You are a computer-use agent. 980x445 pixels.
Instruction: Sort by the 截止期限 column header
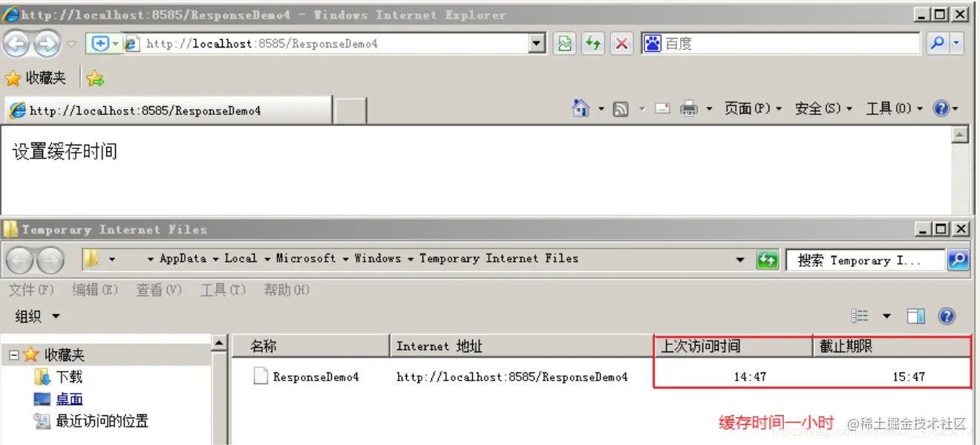(892, 346)
